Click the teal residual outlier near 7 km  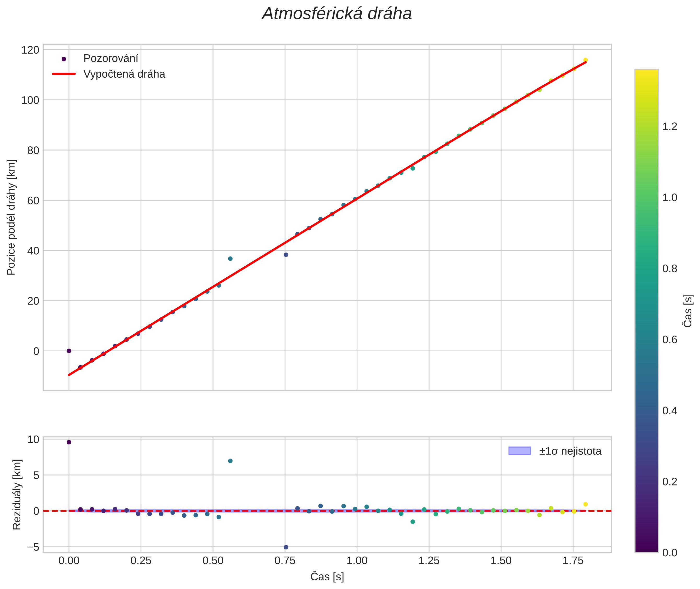coord(230,461)
